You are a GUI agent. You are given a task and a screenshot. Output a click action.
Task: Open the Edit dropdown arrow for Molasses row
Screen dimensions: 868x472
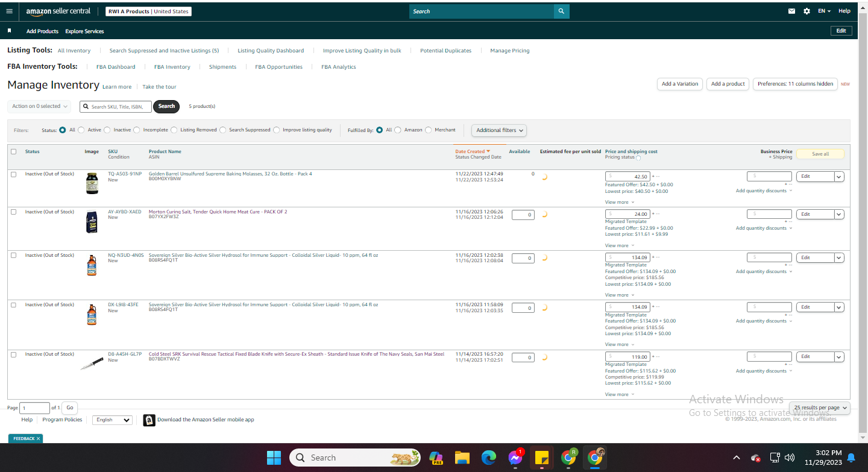839,177
